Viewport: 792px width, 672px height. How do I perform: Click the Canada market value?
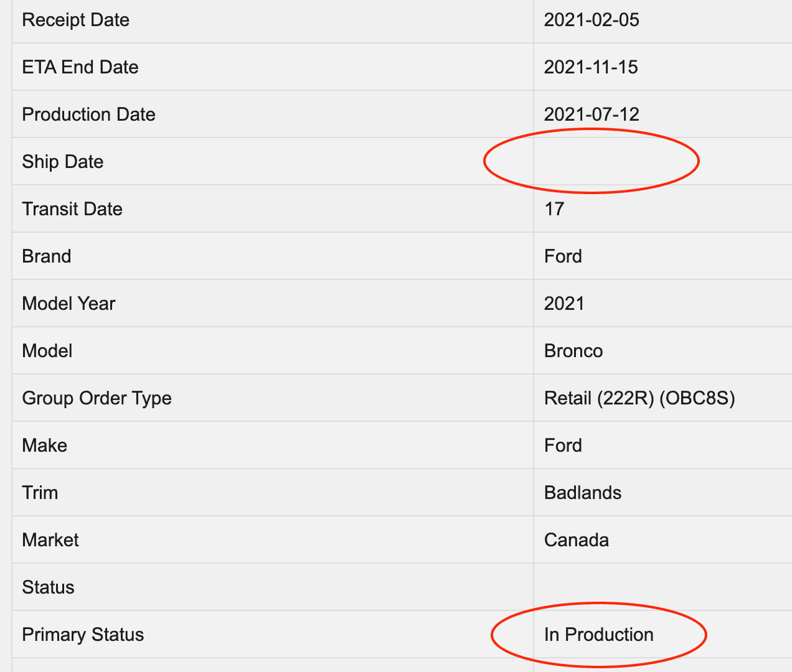point(577,540)
